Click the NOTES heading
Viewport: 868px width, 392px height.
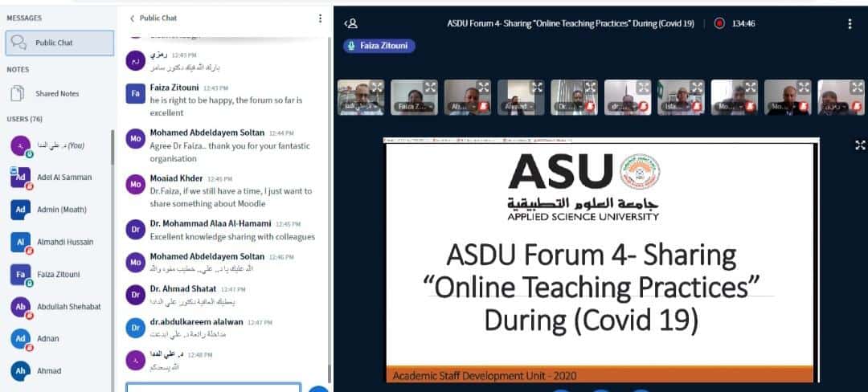[x=18, y=70]
